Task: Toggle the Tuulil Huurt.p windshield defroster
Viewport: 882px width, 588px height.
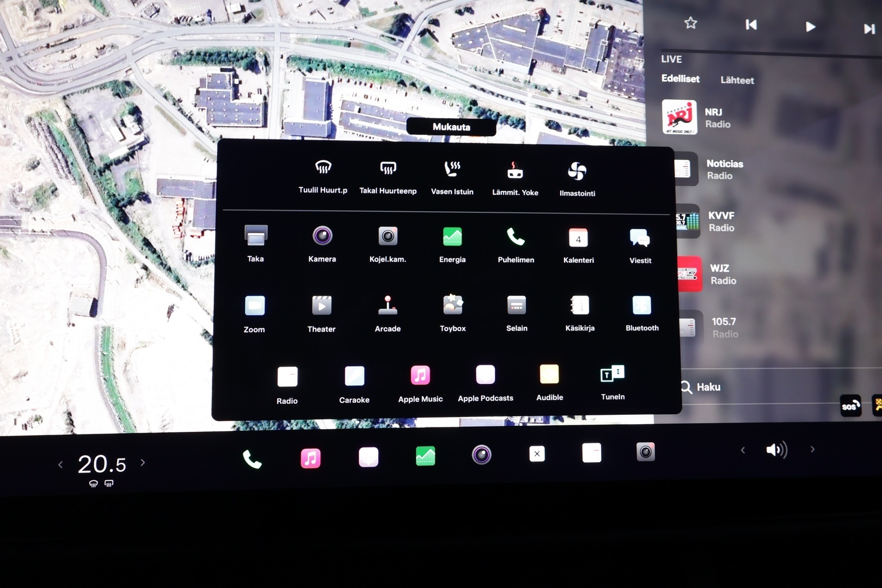Action: (x=323, y=175)
